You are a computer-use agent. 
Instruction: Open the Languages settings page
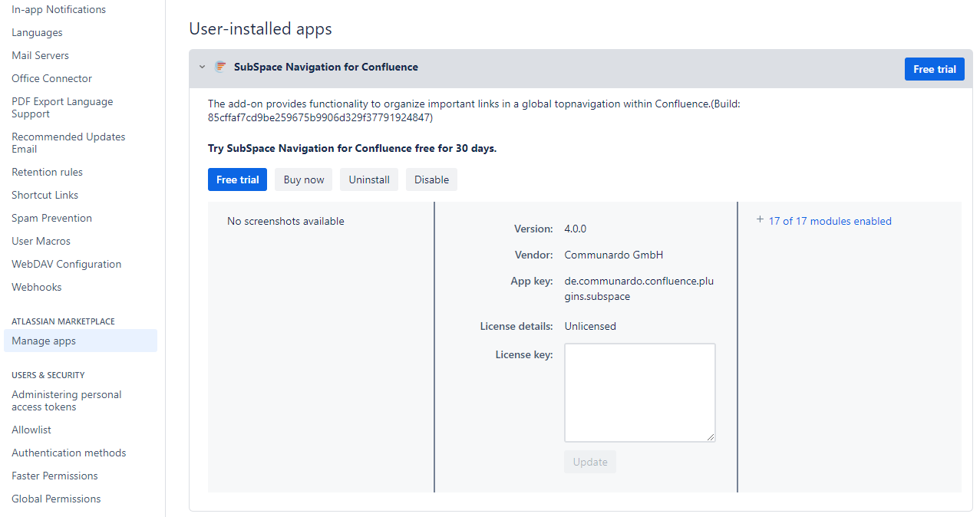(x=37, y=32)
